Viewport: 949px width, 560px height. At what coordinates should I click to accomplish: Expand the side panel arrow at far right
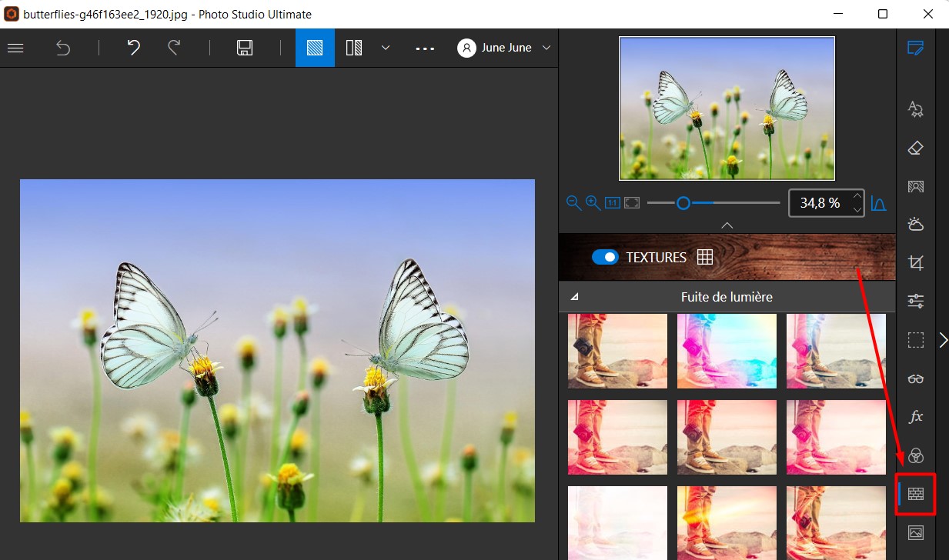coord(944,340)
